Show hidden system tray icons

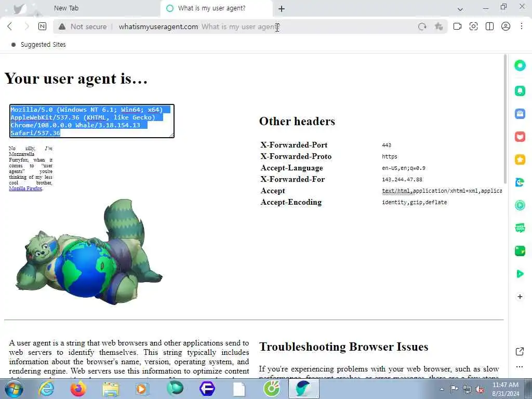point(442,389)
